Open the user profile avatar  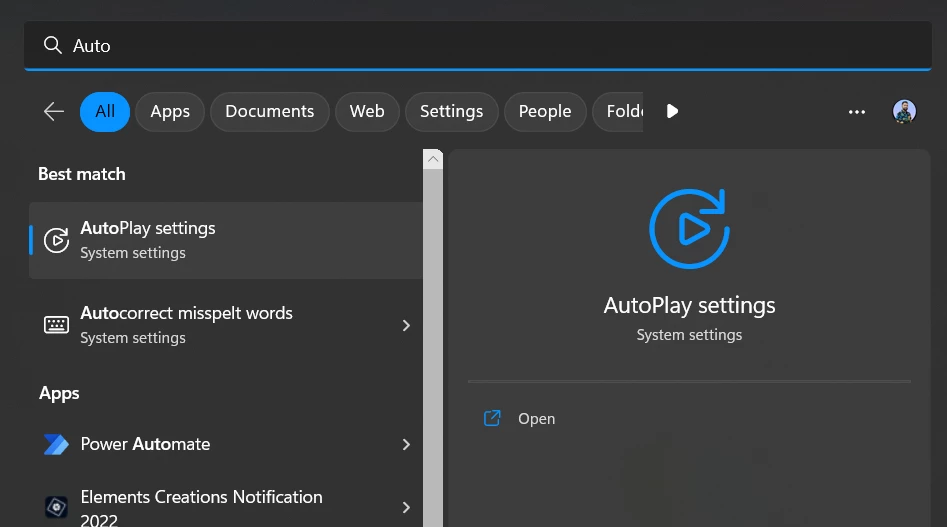point(904,112)
